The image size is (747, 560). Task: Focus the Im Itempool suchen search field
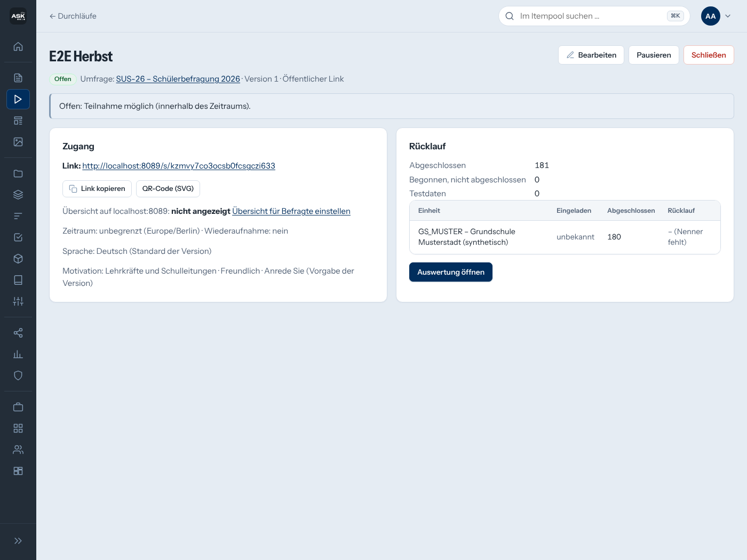coord(594,16)
